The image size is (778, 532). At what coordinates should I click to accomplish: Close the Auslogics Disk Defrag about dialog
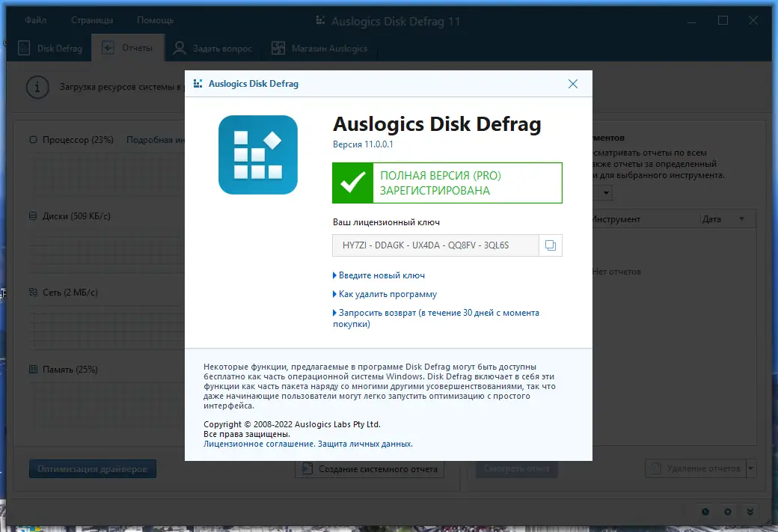coord(572,84)
